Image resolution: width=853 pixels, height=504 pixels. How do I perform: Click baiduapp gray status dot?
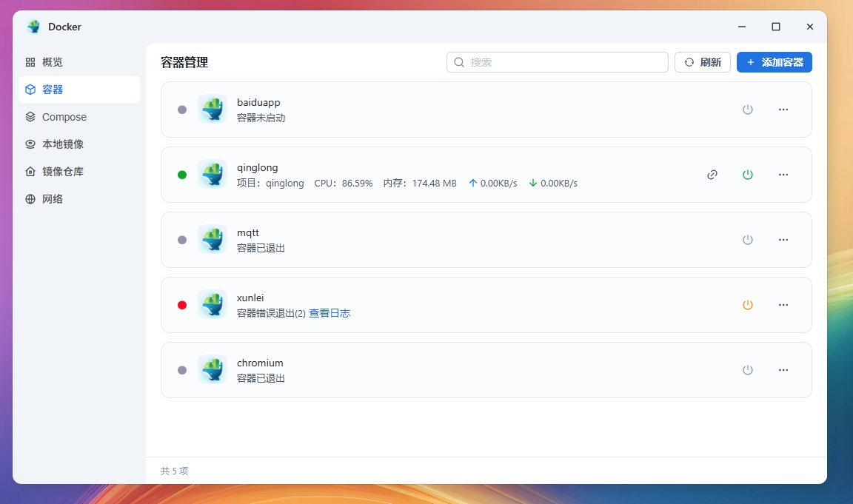click(x=182, y=110)
